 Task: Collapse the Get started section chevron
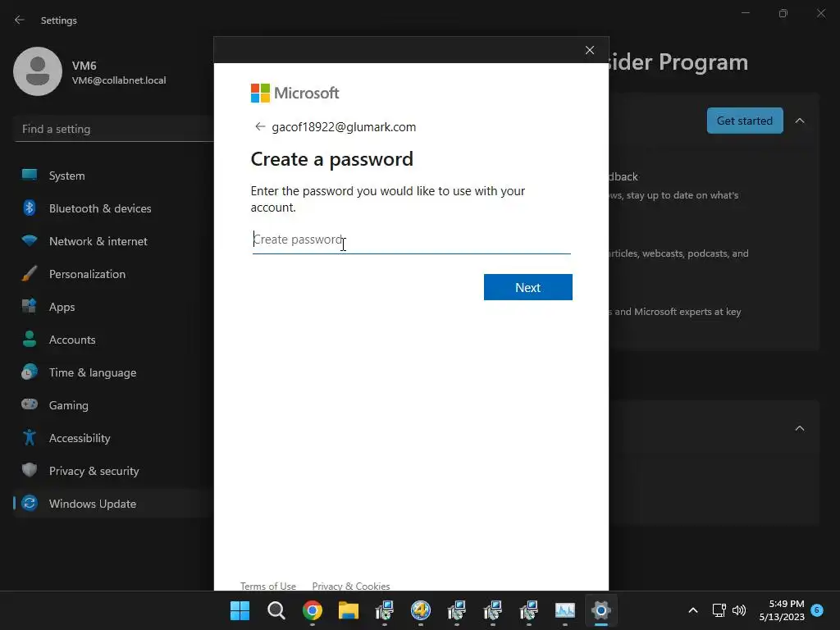799,121
